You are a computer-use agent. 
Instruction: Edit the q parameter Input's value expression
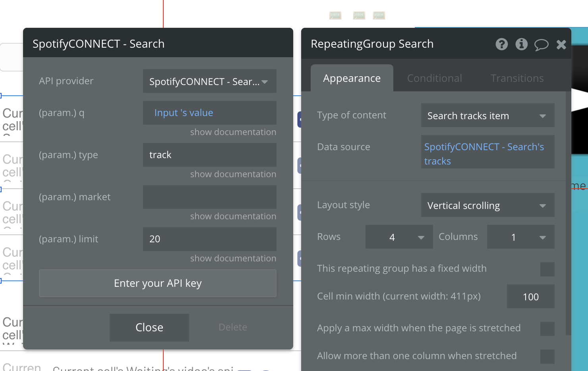pos(210,113)
